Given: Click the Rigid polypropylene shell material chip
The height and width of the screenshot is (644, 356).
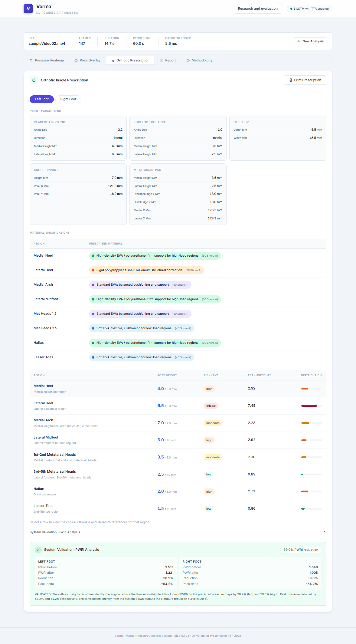Looking at the screenshot, I should (147, 270).
